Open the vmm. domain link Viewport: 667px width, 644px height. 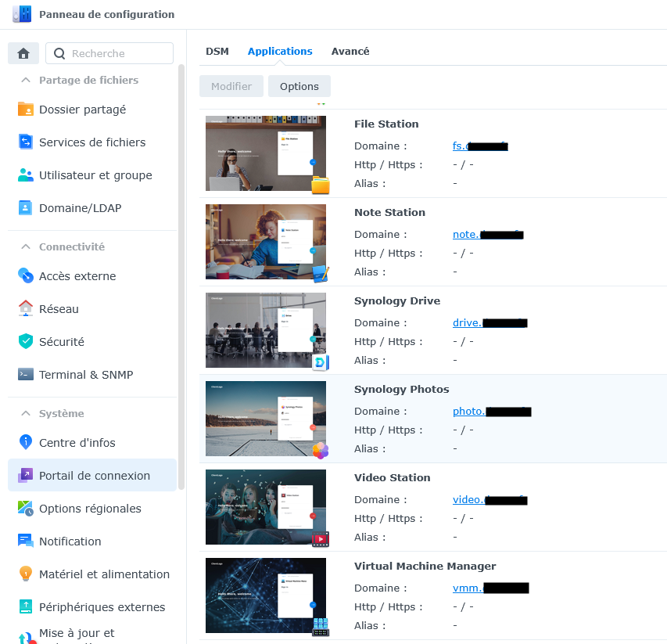coord(491,588)
